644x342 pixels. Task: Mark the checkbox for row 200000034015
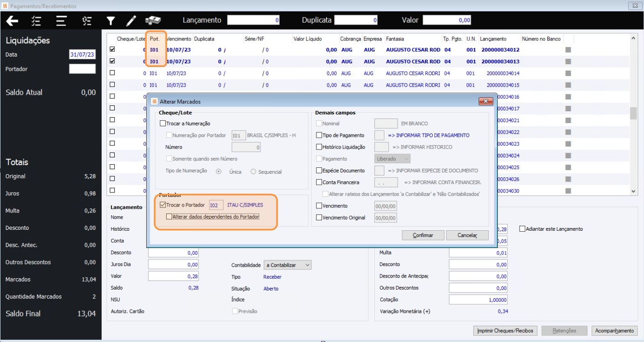tap(112, 84)
